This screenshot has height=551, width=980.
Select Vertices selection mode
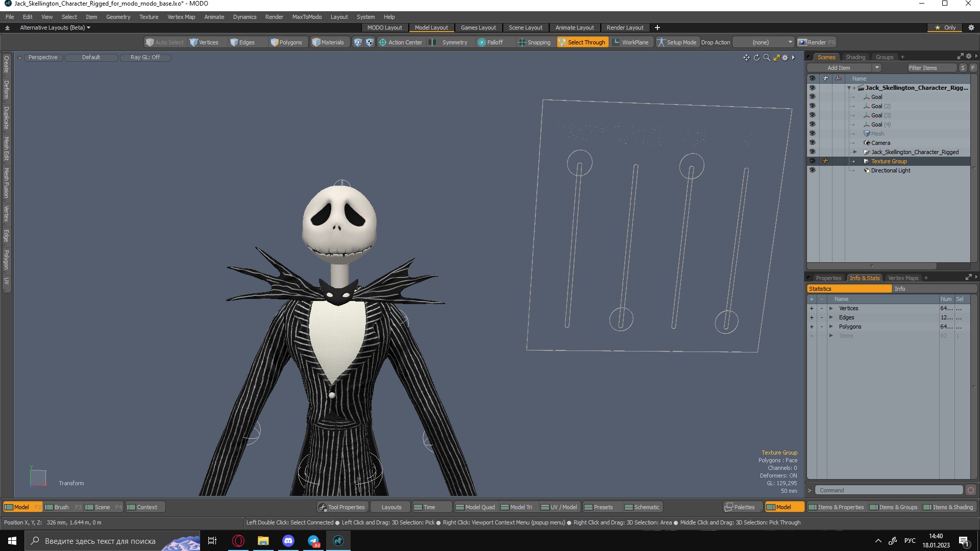[204, 42]
